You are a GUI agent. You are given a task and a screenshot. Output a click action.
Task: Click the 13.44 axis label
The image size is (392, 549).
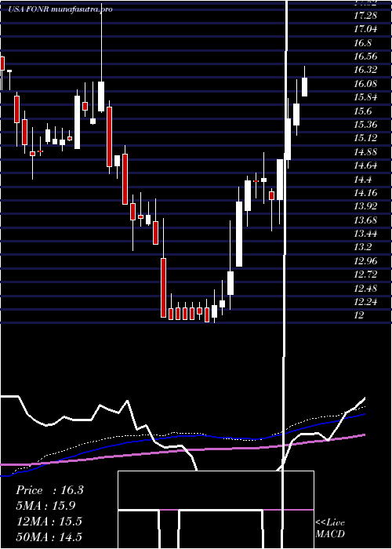click(x=365, y=234)
